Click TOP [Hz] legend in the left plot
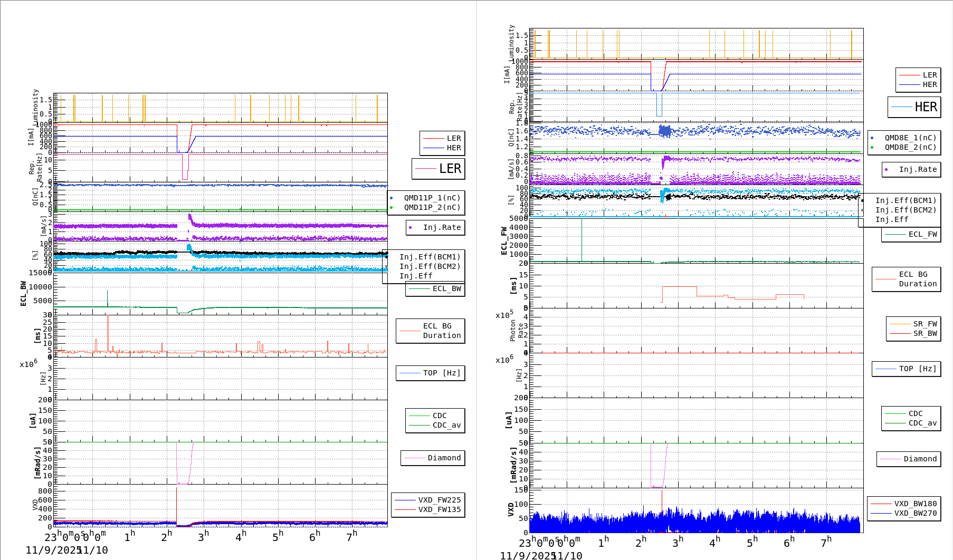953x560 pixels. [431, 373]
